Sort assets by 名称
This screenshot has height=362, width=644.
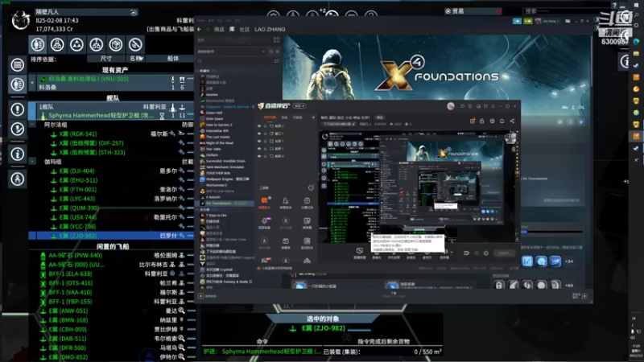point(135,59)
